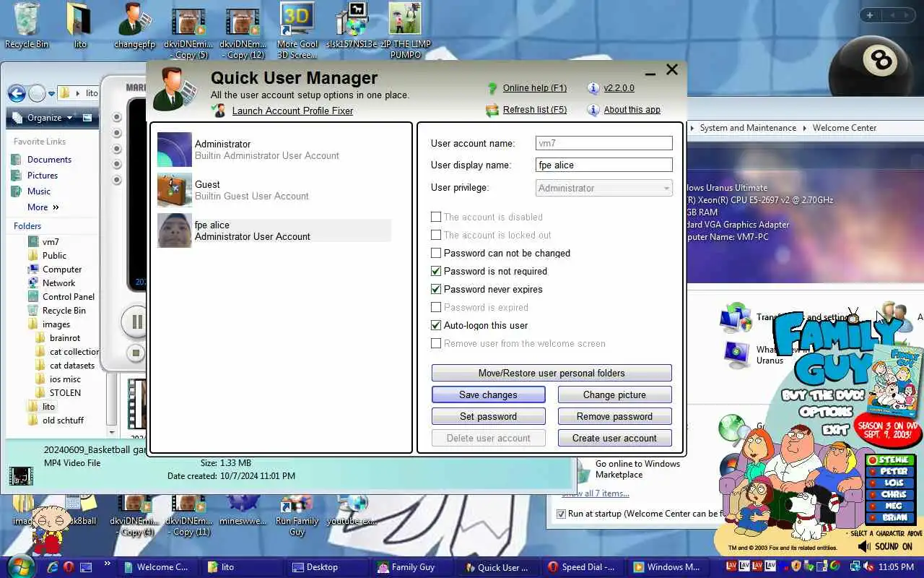Click the Refresh list icon beside the F5 link

point(492,110)
